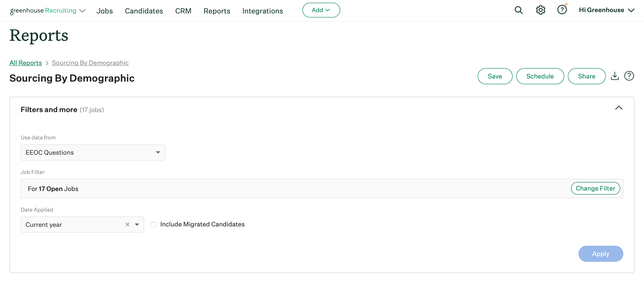This screenshot has width=644, height=282.
Task: Open the global search
Action: coord(518,10)
